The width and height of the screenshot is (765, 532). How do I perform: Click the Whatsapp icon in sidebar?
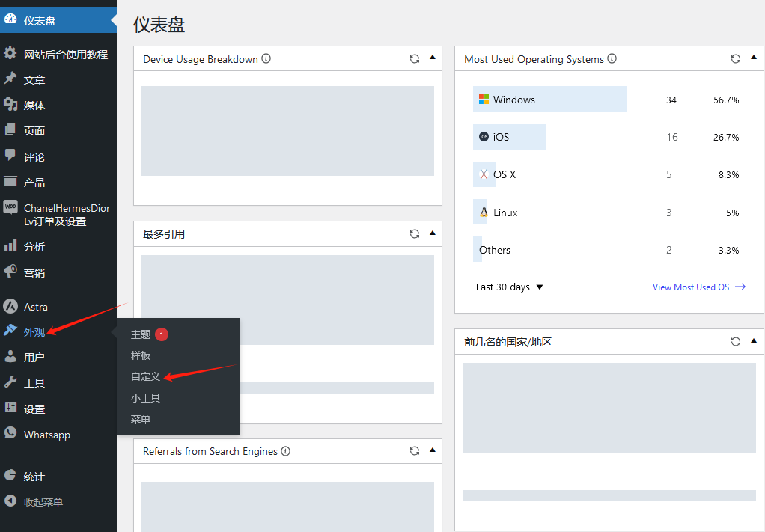tap(10, 434)
